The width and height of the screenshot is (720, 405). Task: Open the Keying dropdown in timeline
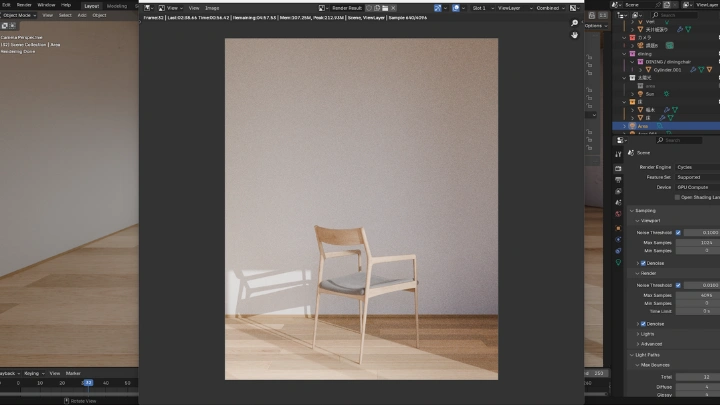[x=34, y=373]
